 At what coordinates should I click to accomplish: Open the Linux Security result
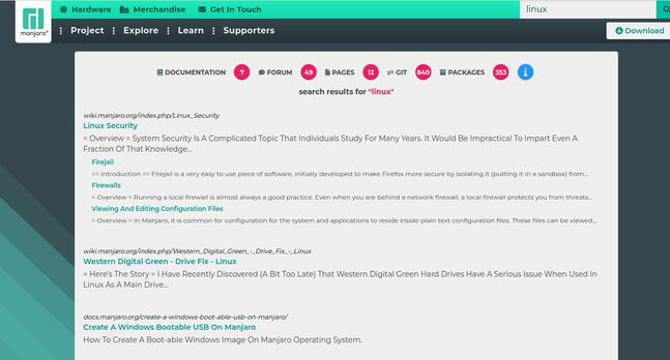[x=110, y=126]
